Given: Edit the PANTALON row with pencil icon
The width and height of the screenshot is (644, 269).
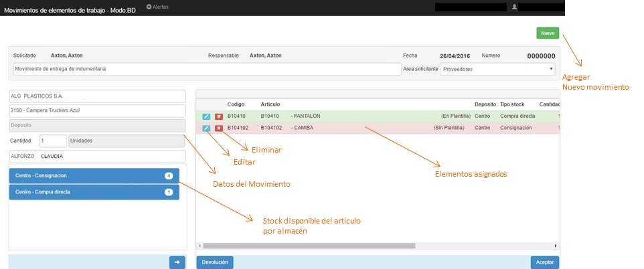Looking at the screenshot, I should pyautogui.click(x=206, y=116).
